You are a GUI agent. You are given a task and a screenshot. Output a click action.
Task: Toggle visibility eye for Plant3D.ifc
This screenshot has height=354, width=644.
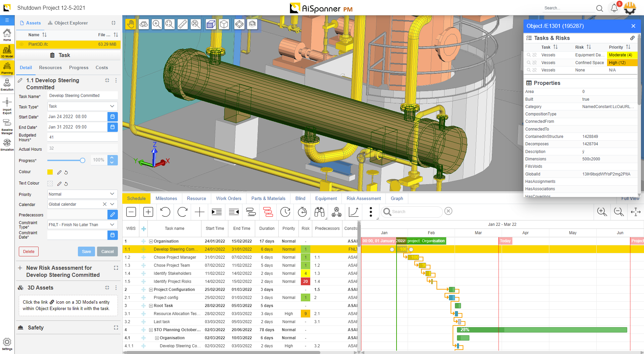[22, 44]
